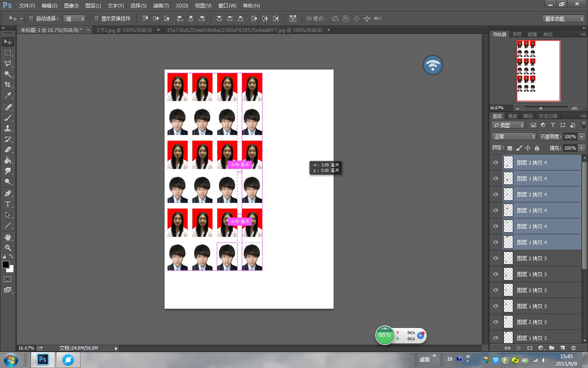This screenshot has height=368, width=588.
Task: Hide the 图层 2 拷贝 3 top layer
Action: [x=496, y=258]
